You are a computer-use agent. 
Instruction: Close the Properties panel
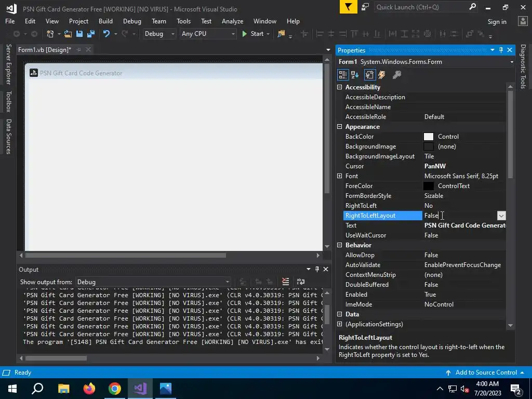coord(510,50)
